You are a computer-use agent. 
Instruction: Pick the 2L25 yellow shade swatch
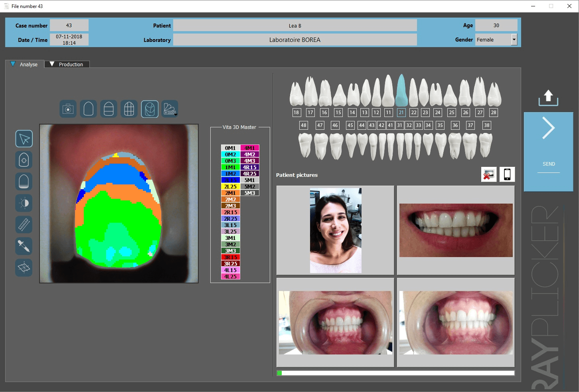230,186
